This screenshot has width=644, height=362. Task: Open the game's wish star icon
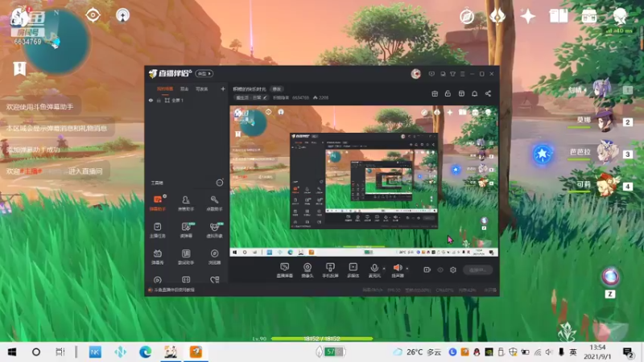(528, 16)
